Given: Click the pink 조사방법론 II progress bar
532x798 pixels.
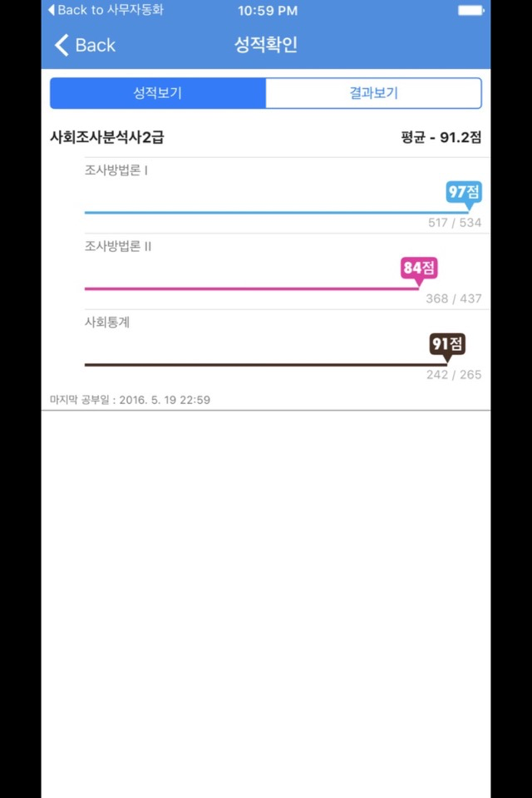Looking at the screenshot, I should click(x=252, y=288).
